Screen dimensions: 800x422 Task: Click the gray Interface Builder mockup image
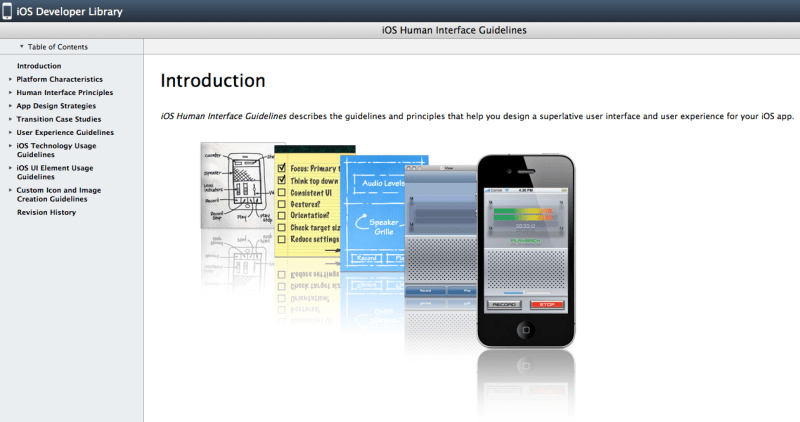click(x=441, y=231)
